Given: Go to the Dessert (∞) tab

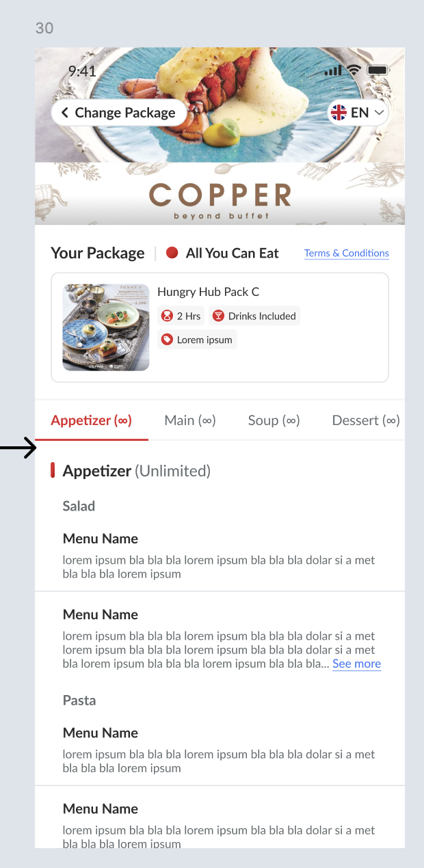Looking at the screenshot, I should [x=365, y=420].
